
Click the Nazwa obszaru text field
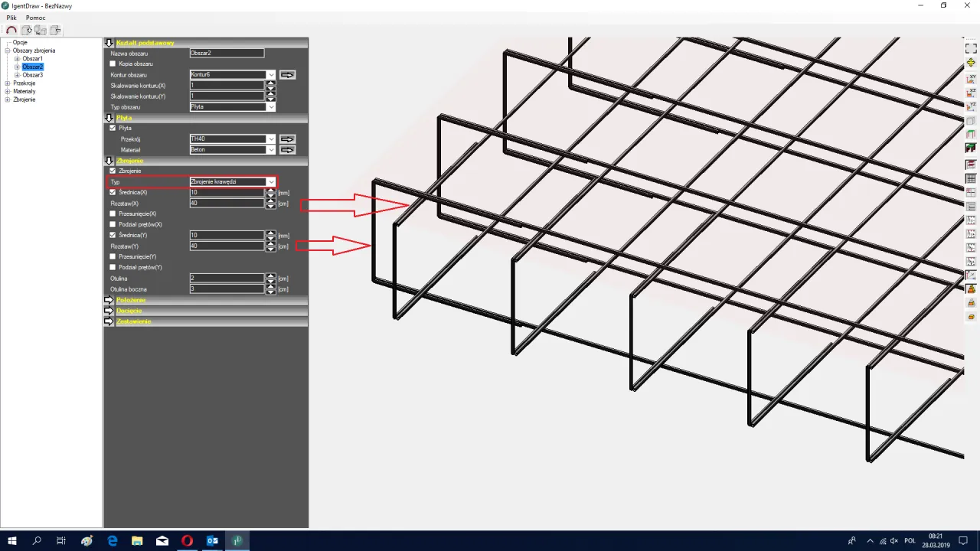[x=227, y=54]
